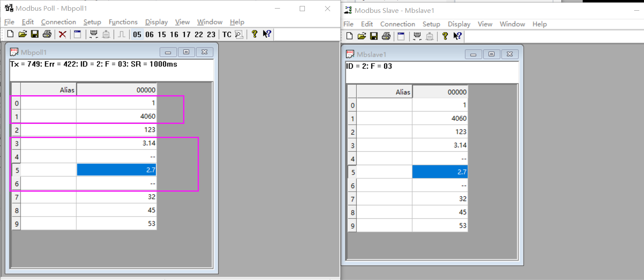Minimize the Mbslave1 child window

coord(473,54)
